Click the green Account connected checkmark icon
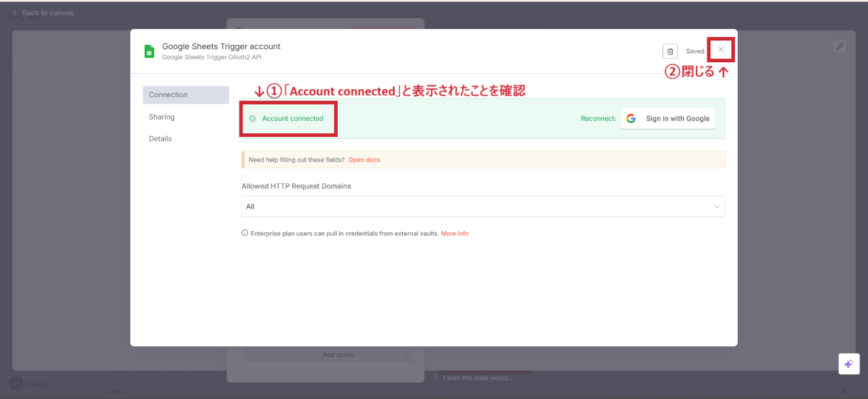The width and height of the screenshot is (868, 399). click(x=252, y=119)
